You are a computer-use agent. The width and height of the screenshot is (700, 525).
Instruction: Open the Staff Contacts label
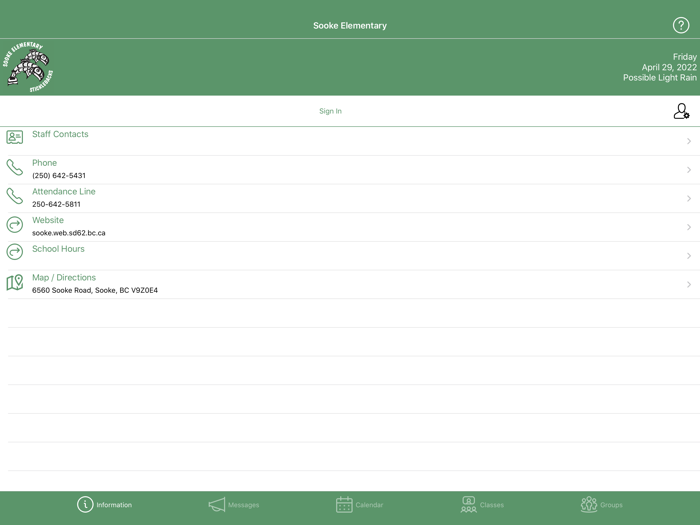(x=60, y=134)
